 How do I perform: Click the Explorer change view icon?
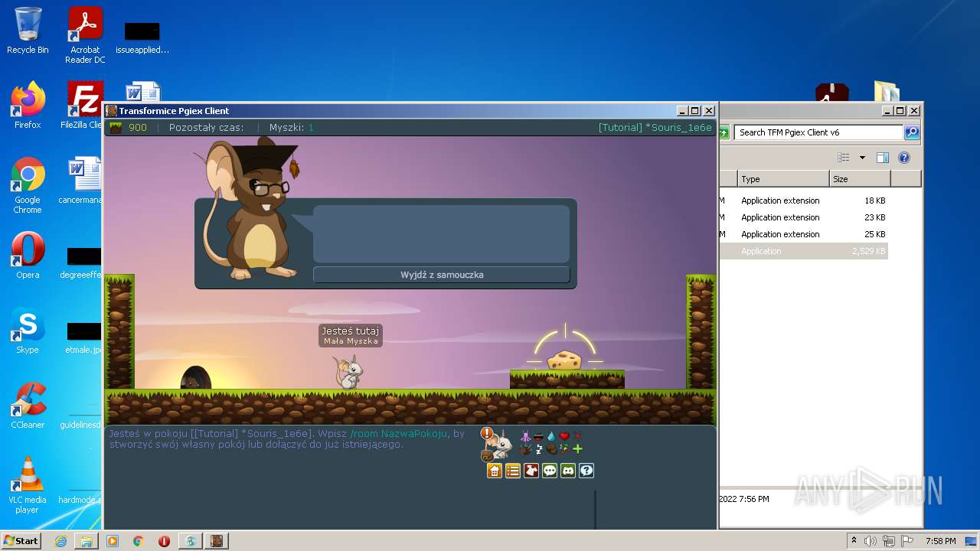pos(844,158)
